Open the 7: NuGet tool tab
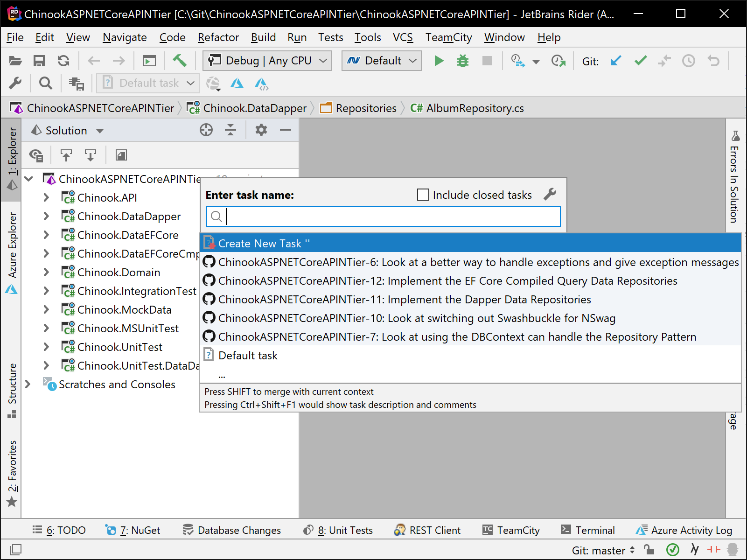 [x=133, y=530]
